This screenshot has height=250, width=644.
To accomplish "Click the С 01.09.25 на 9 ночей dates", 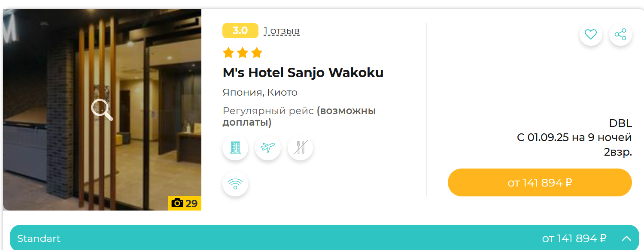I will (x=574, y=138).
